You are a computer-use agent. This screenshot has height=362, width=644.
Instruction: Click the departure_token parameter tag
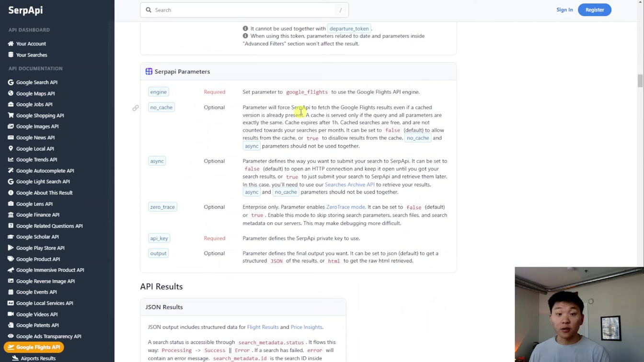tap(349, 28)
